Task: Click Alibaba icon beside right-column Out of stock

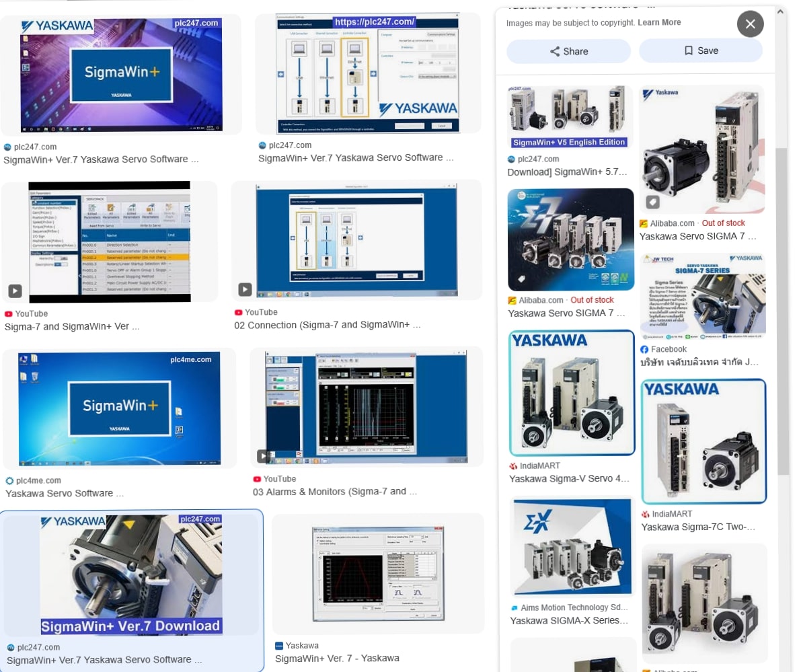Action: [644, 224]
